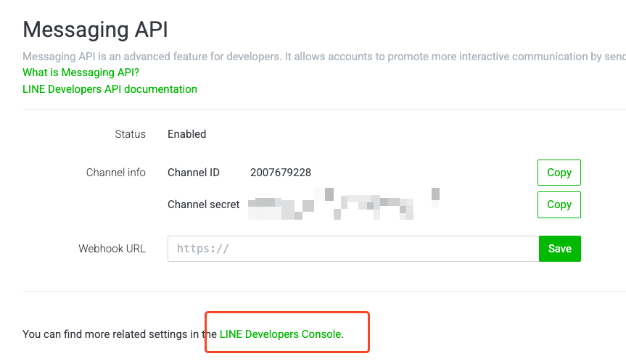Copy the Channel ID value
626x364 pixels.
click(x=559, y=173)
